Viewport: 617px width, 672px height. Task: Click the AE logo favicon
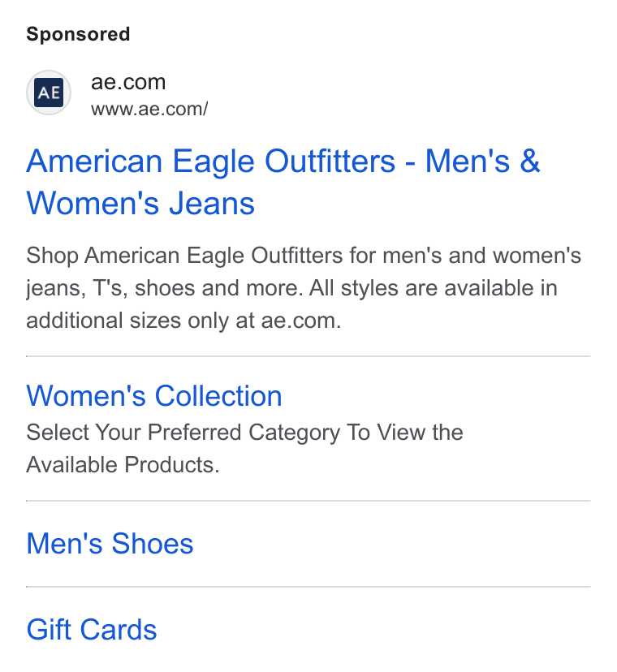[49, 93]
